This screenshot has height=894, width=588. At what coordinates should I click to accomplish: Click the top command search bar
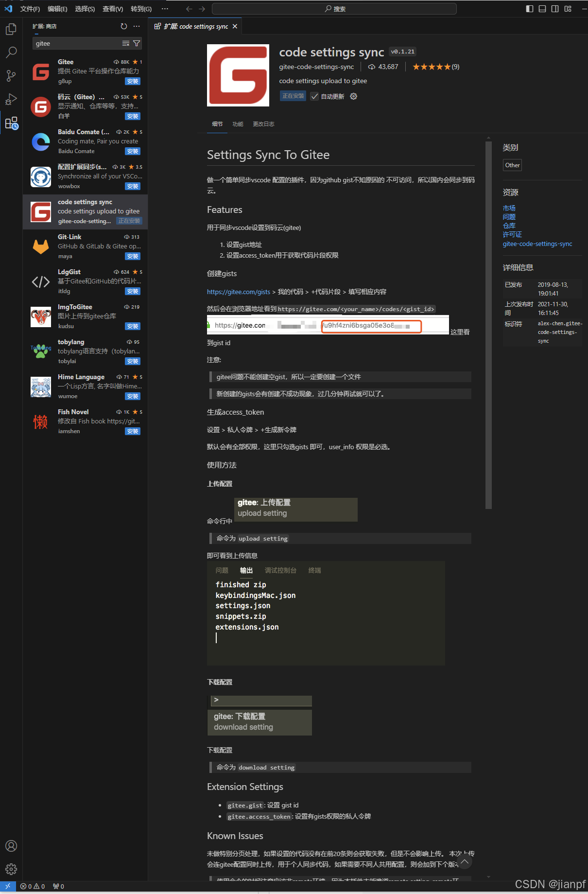pyautogui.click(x=334, y=9)
